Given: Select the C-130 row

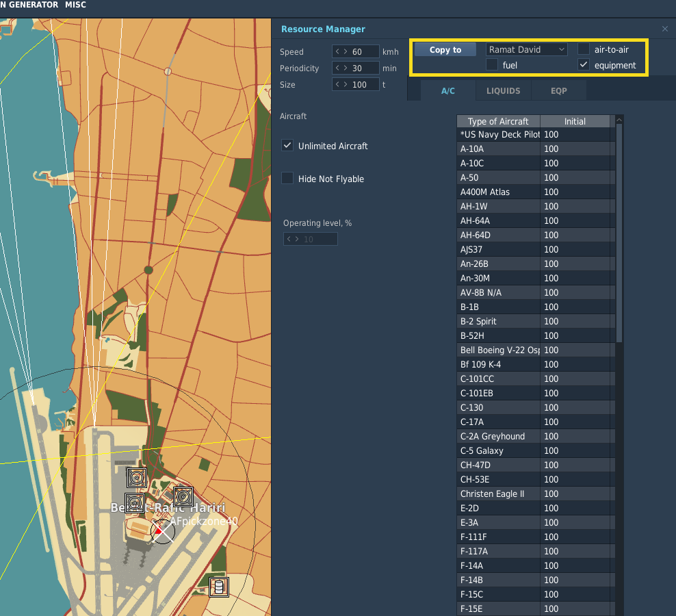Looking at the screenshot, I should coord(536,408).
